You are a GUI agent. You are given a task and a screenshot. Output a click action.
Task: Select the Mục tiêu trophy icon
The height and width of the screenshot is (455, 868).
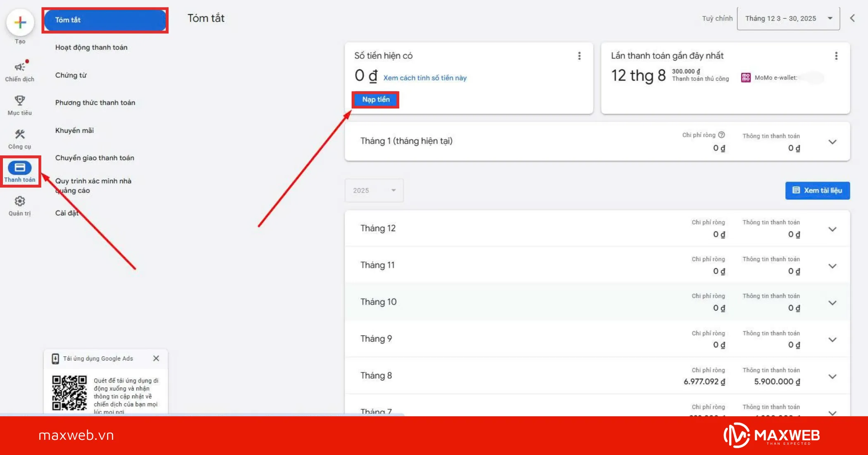pyautogui.click(x=19, y=100)
